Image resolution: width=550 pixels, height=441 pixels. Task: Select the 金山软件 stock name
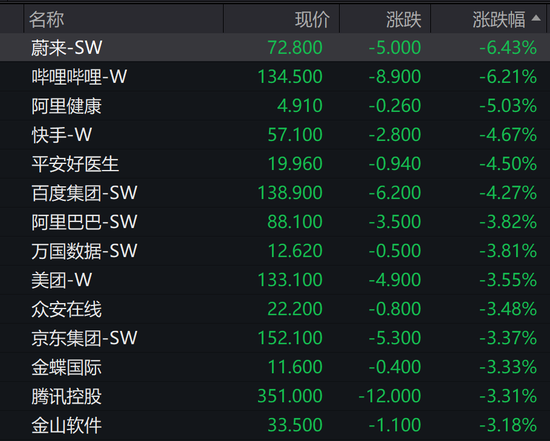point(66,425)
